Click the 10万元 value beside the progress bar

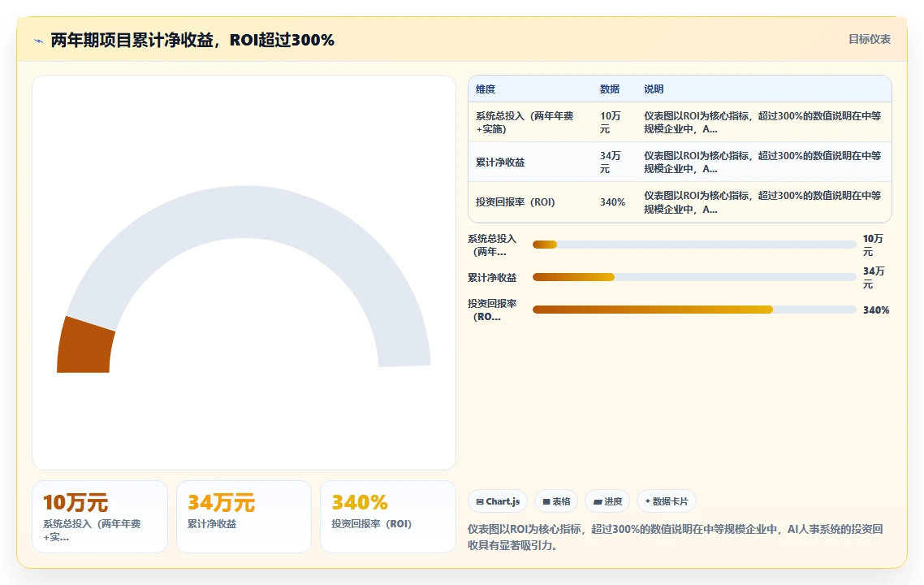(x=873, y=245)
